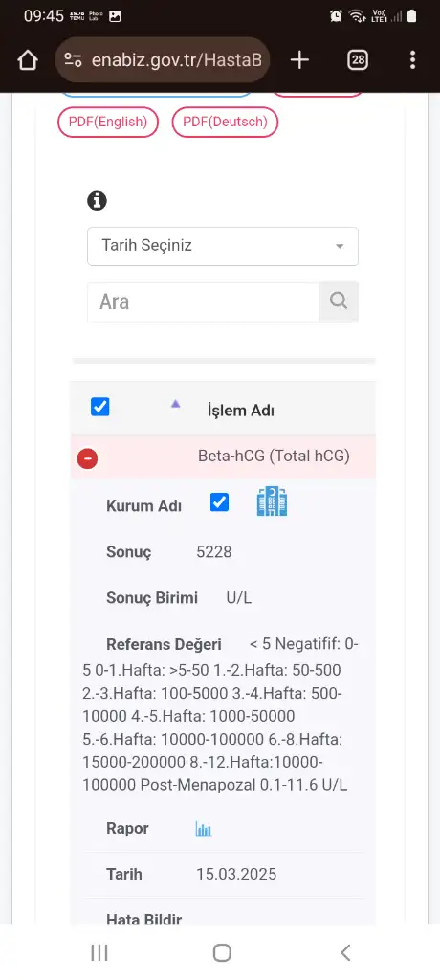Toggle the select-all checkbox in header
The width and height of the screenshot is (440, 980).
(100, 407)
